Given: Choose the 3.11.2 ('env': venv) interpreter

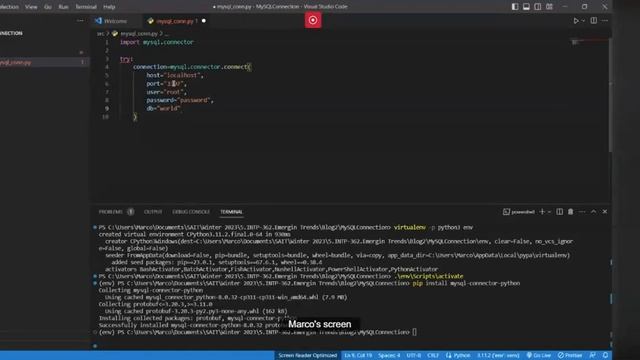Looking at the screenshot, I should click(x=498, y=356).
